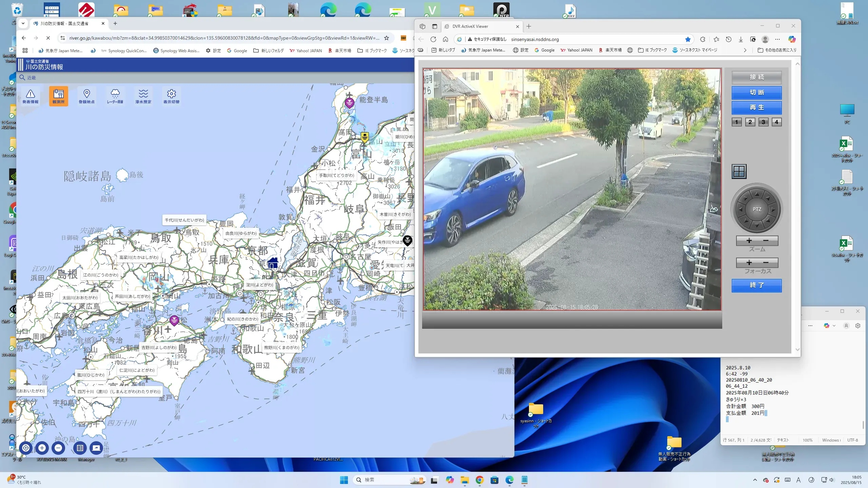Switch to the DVR ActiveX Viewer tab

coord(470,26)
